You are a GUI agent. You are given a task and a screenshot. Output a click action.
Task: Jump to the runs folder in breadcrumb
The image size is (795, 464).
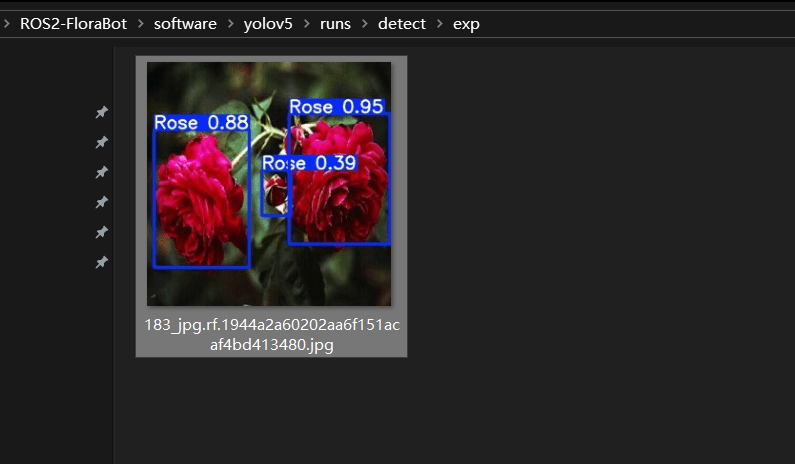point(335,24)
